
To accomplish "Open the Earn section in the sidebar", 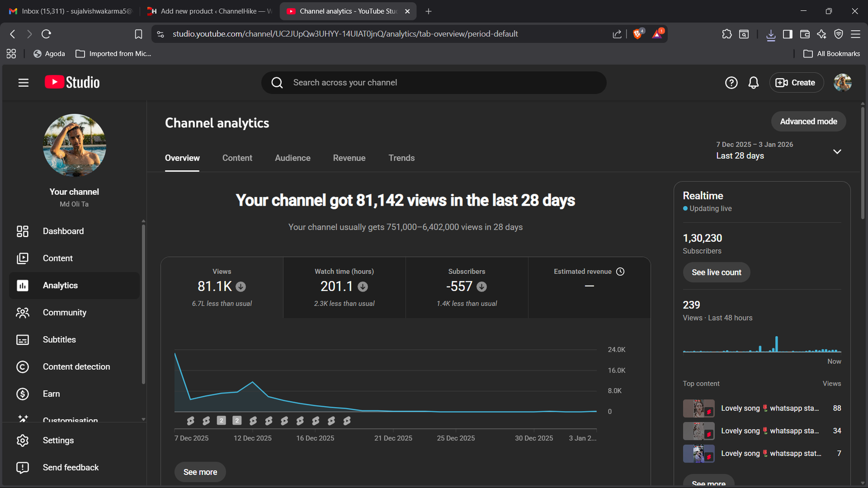I will pos(52,394).
